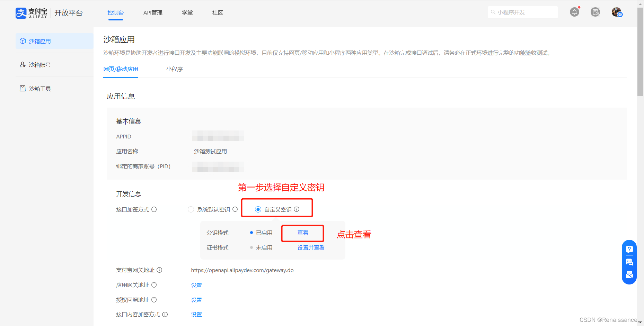Click the Alipay logo icon

tap(21, 13)
